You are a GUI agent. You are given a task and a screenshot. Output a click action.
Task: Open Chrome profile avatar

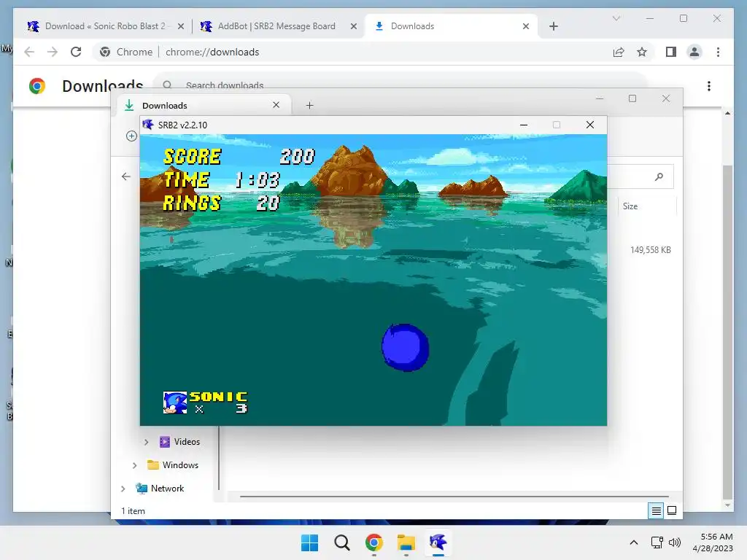click(x=694, y=52)
